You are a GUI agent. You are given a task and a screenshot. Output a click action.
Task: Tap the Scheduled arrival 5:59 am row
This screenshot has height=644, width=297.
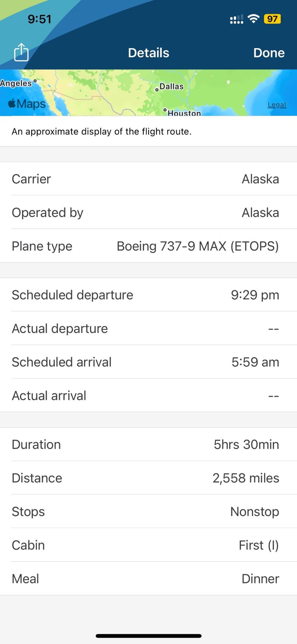click(148, 362)
